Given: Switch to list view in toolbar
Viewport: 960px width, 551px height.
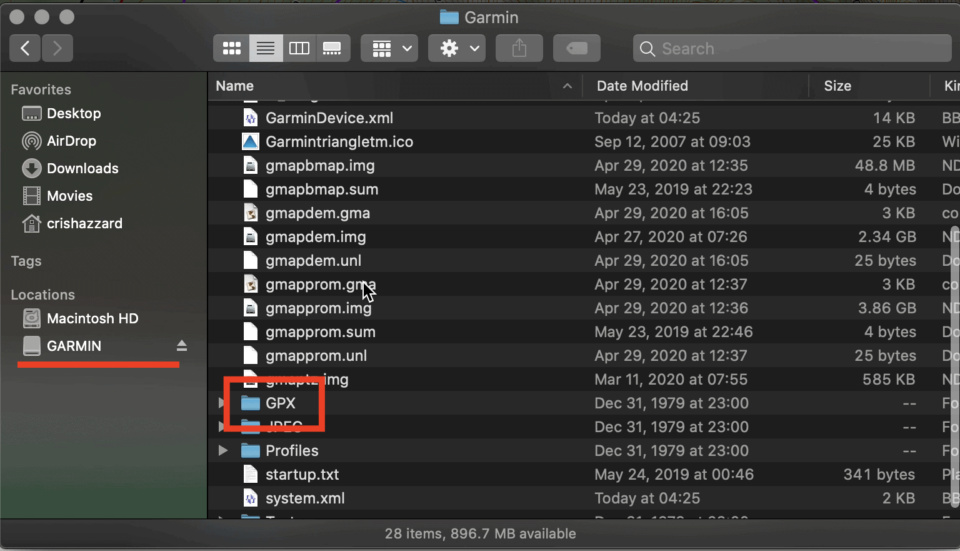Looking at the screenshot, I should (265, 48).
